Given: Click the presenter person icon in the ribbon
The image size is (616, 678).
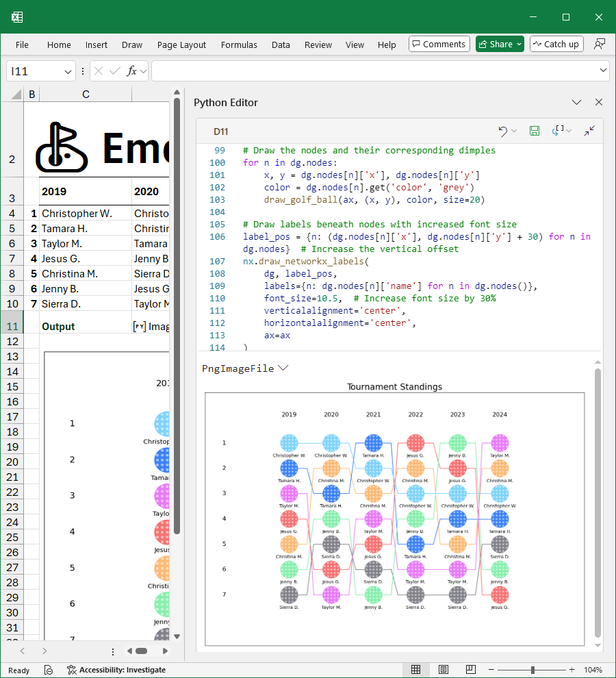Looking at the screenshot, I should (x=600, y=45).
